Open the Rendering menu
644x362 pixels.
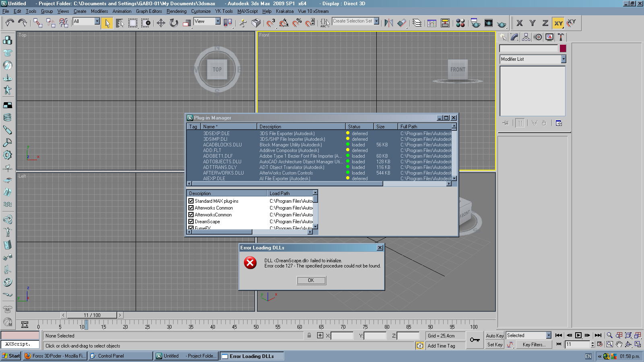(176, 11)
